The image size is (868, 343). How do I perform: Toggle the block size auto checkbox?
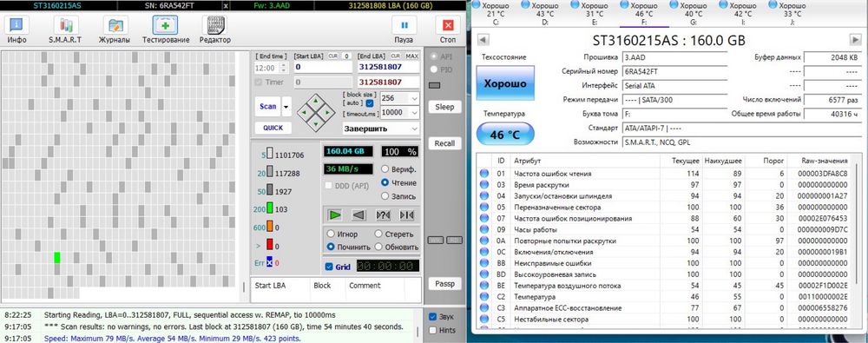(370, 103)
